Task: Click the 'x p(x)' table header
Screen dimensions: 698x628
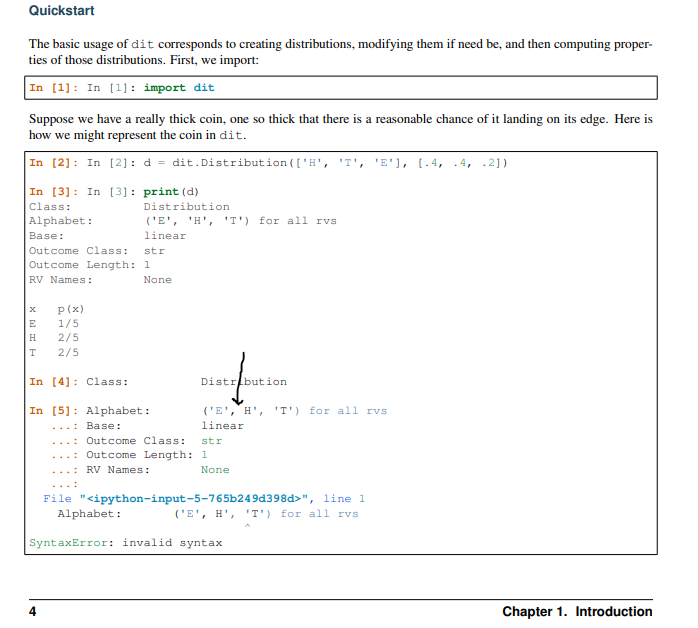Action: tap(57, 309)
